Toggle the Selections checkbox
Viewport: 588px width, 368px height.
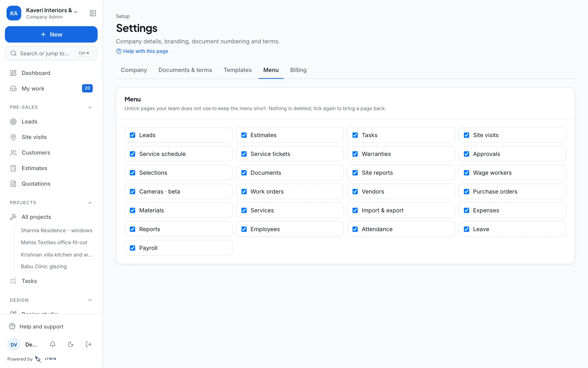(x=133, y=173)
